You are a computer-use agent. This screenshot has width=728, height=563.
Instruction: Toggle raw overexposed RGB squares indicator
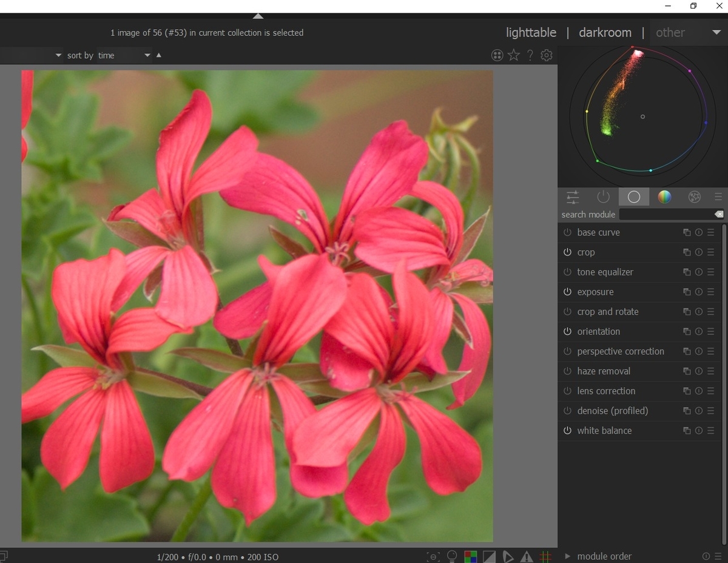[x=470, y=556]
